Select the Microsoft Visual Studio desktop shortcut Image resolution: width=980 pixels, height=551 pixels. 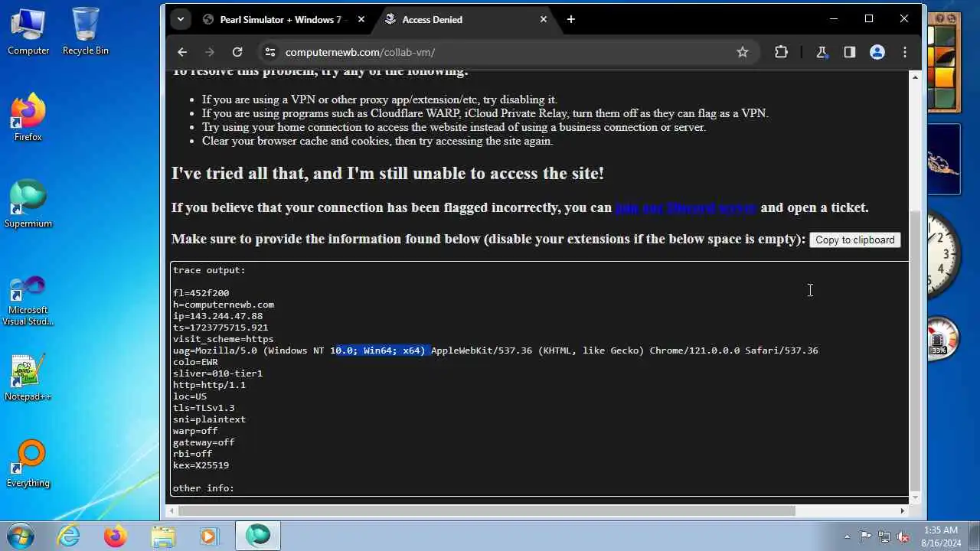(x=28, y=301)
